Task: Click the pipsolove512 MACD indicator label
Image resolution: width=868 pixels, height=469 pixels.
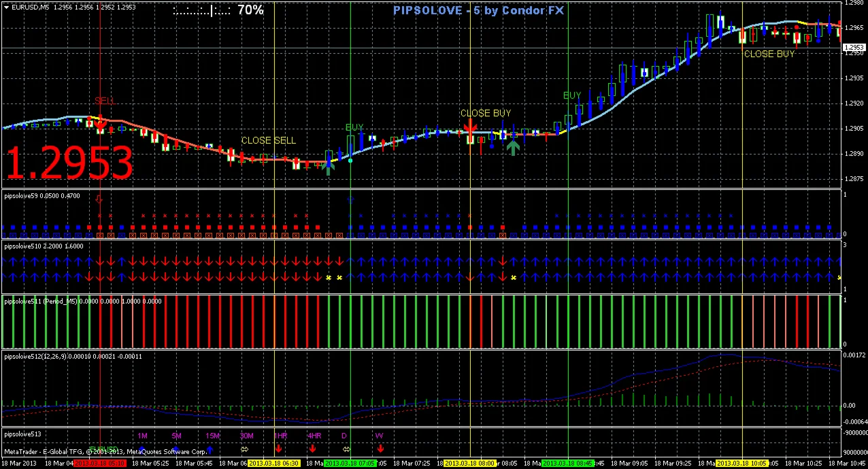Action: [x=73, y=356]
